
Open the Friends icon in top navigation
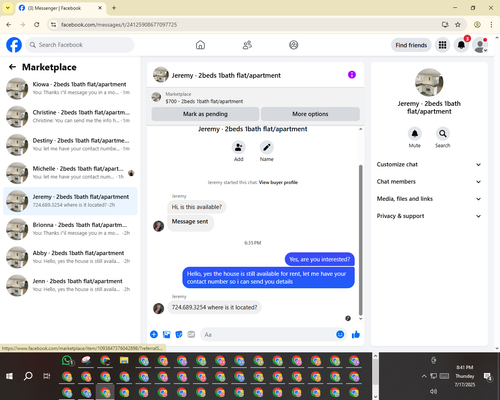[x=247, y=45]
